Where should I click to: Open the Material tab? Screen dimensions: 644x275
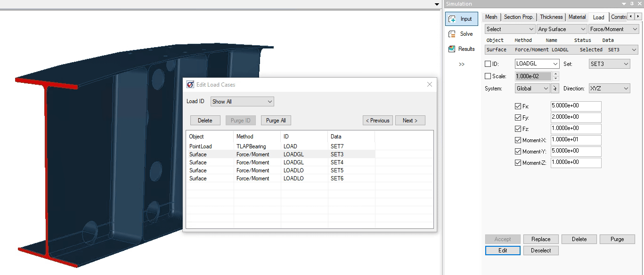(x=577, y=17)
